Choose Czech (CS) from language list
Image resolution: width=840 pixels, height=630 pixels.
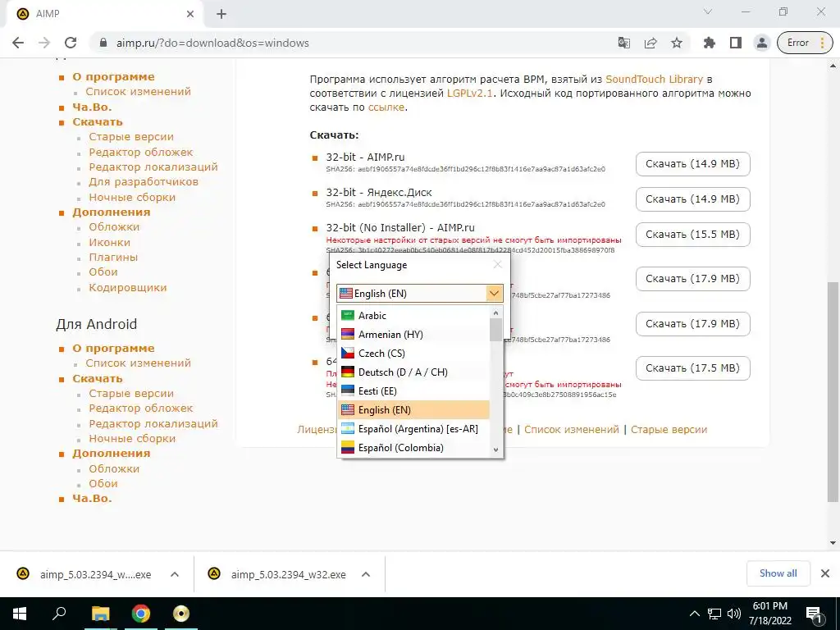point(413,353)
